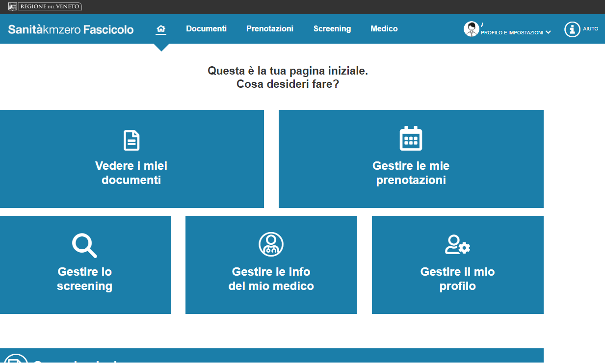
Task: Open the Vedere i miei documenti tile
Action: [x=132, y=159]
